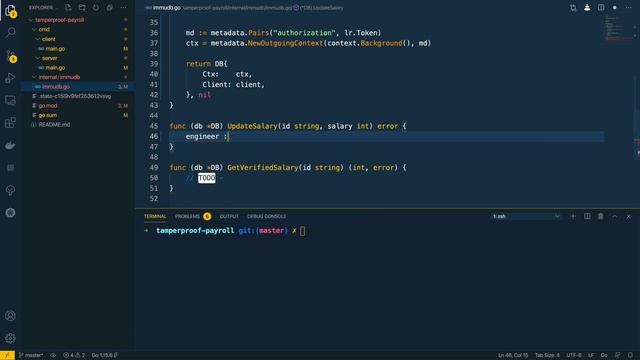Open main.go under the server folder
Image resolution: width=640 pixels, height=360 pixels.
(x=55, y=68)
